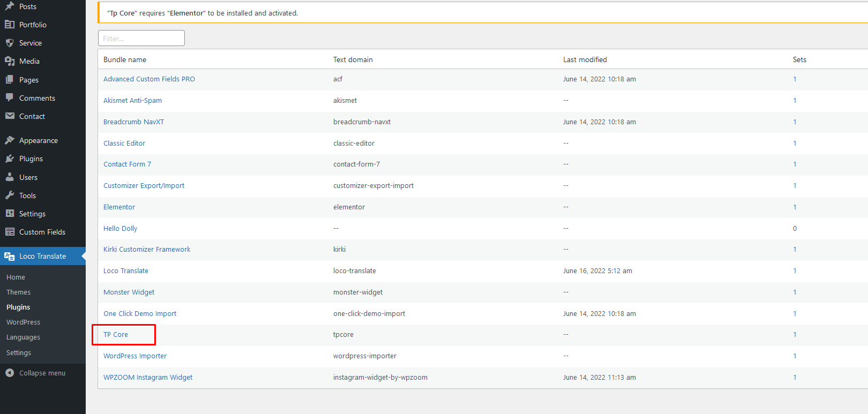
Task: Click the Portfolio icon in sidebar
Action: pos(10,25)
